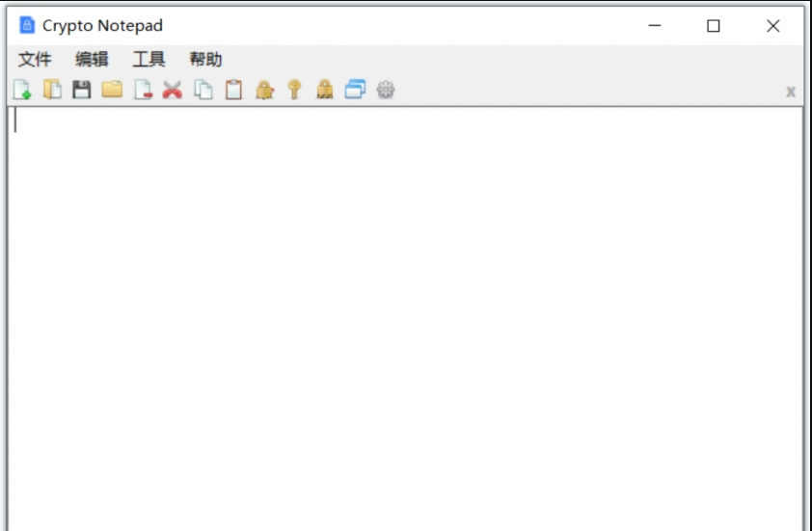Viewport: 812px width, 531px height.
Task: Paste using the clipboard icon
Action: tap(233, 90)
